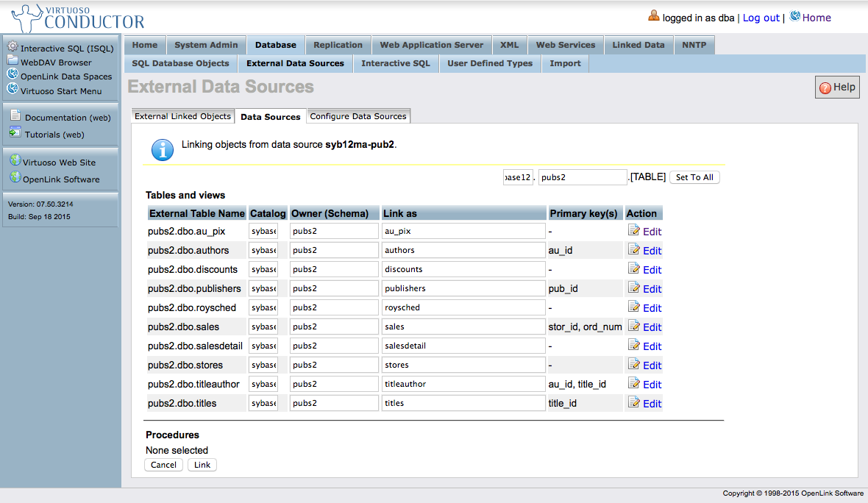This screenshot has height=503, width=868.
Task: Click the edit icon for pubs2.dbo.discounts
Action: (x=634, y=268)
